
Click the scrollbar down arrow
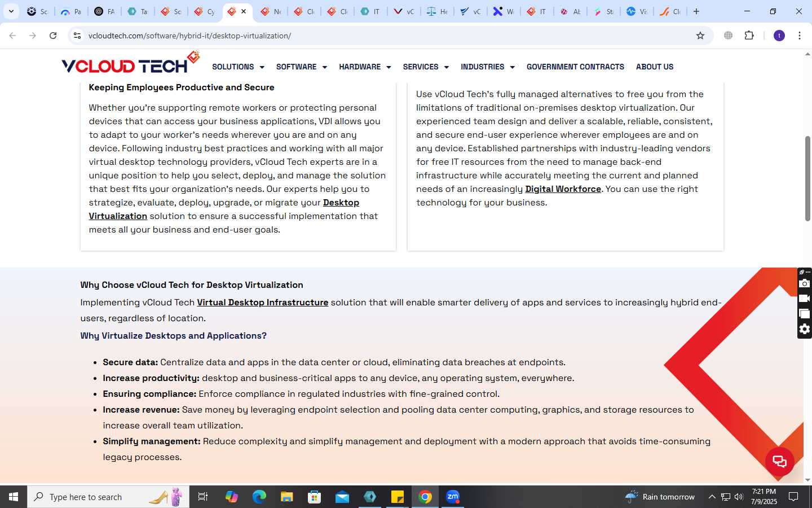(807, 480)
